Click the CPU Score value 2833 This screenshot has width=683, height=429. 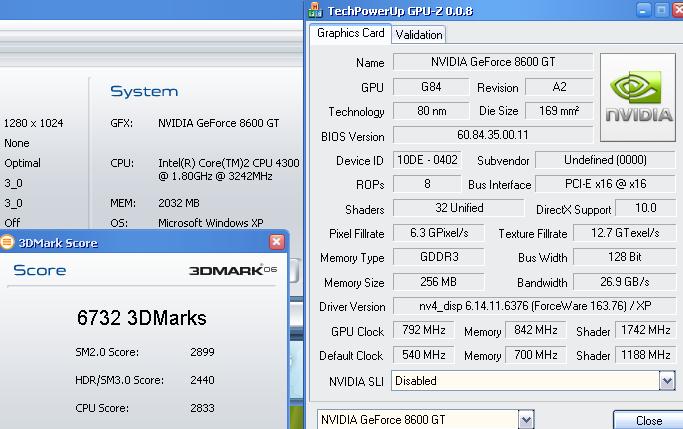(x=202, y=408)
